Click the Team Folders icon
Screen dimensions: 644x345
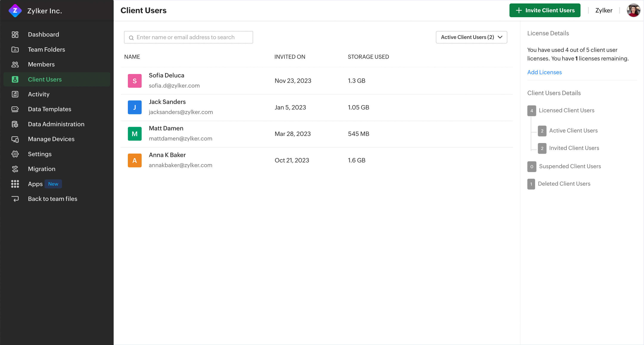15,49
